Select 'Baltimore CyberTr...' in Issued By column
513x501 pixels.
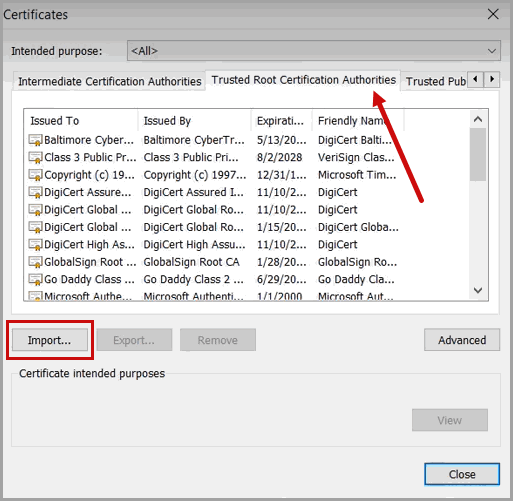pyautogui.click(x=194, y=140)
